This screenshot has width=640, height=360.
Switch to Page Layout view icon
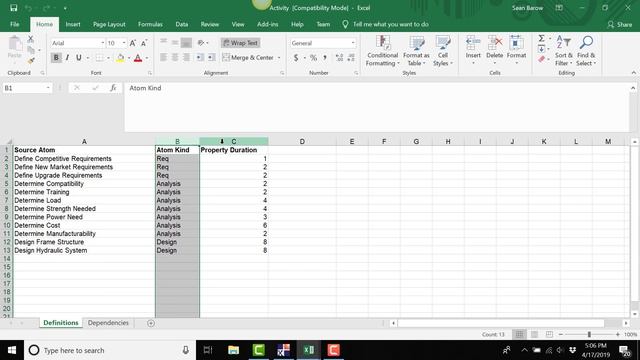point(534,334)
